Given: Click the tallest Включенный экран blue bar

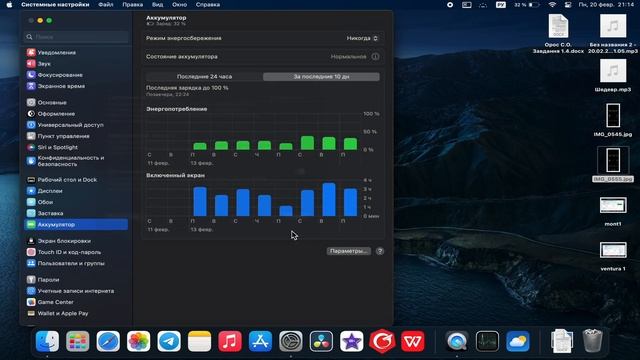Looking at the screenshot, I should pos(329,200).
